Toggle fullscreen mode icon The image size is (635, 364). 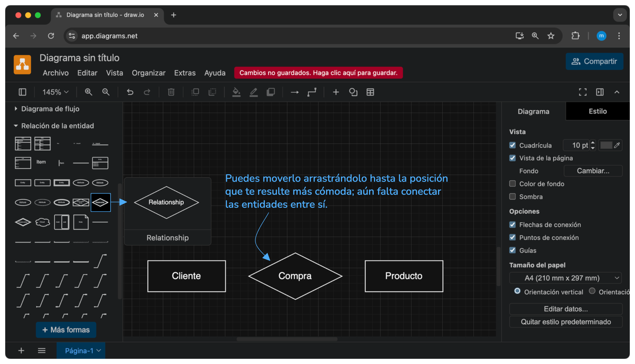tap(583, 92)
